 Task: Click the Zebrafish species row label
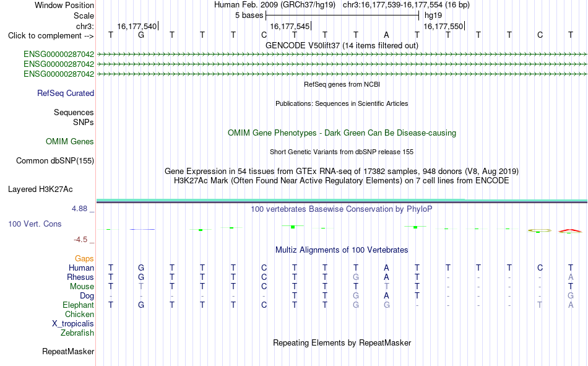(x=77, y=333)
